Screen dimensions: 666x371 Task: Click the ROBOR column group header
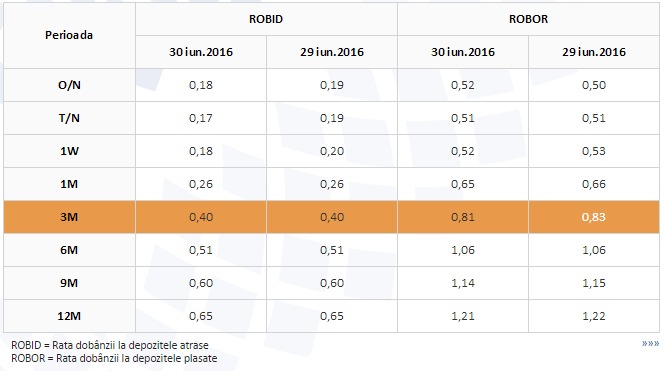528,19
